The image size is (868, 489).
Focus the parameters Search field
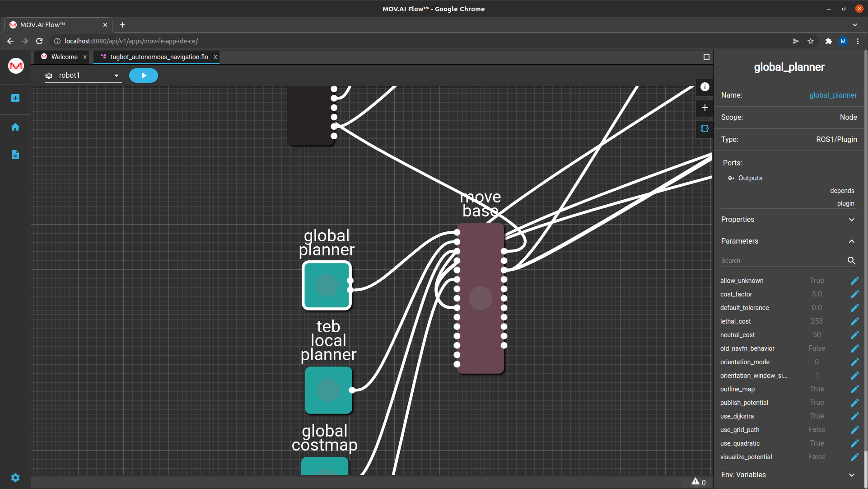coord(782,261)
